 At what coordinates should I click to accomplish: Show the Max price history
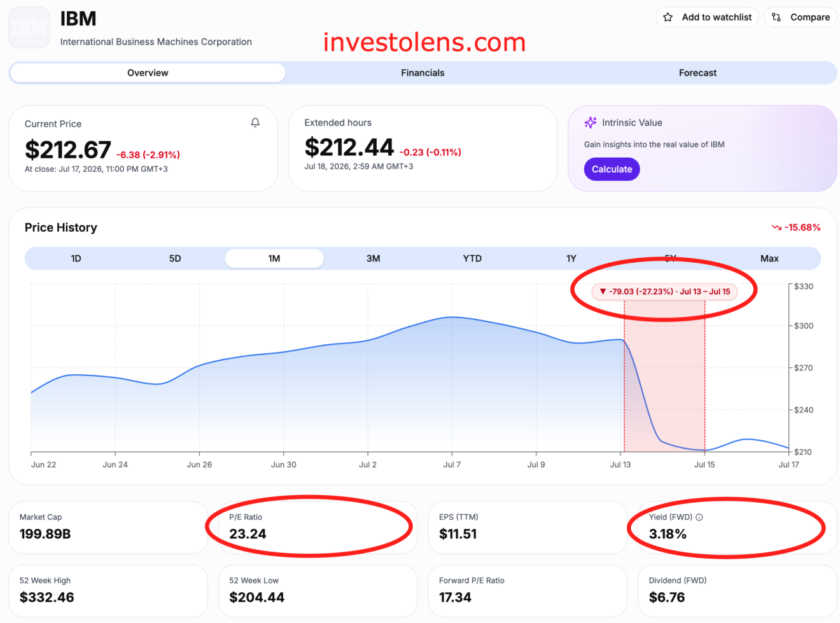(769, 258)
